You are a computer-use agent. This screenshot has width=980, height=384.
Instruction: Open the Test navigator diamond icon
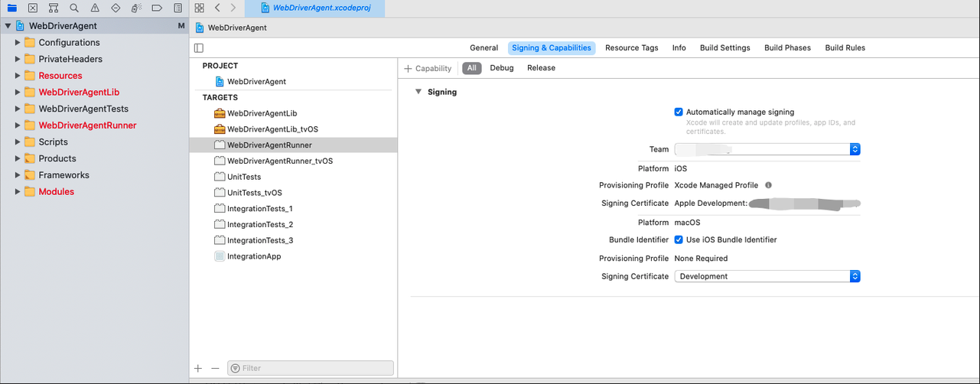point(116,8)
